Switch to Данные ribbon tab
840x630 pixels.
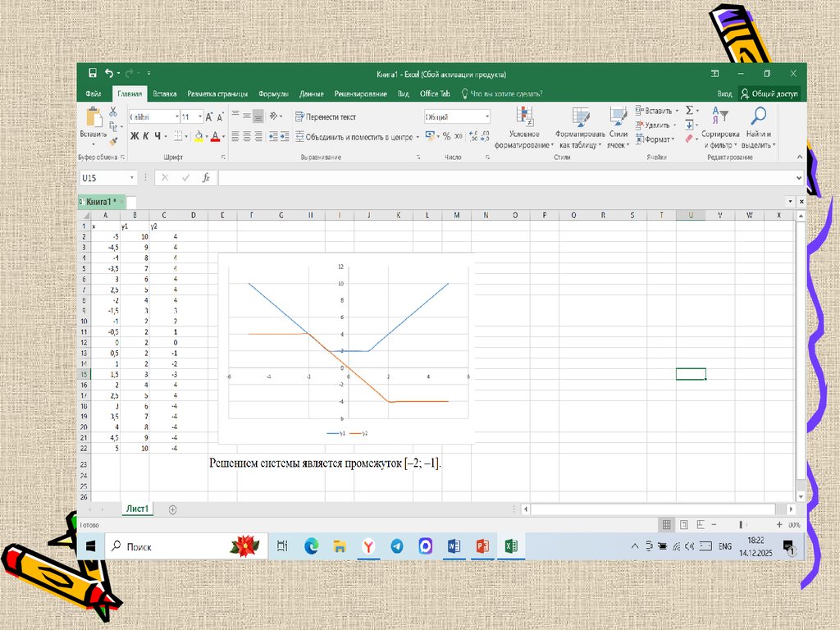311,94
